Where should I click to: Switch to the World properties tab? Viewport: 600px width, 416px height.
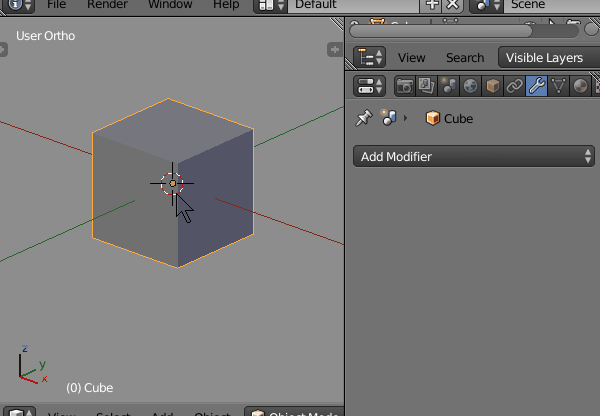[x=471, y=86]
